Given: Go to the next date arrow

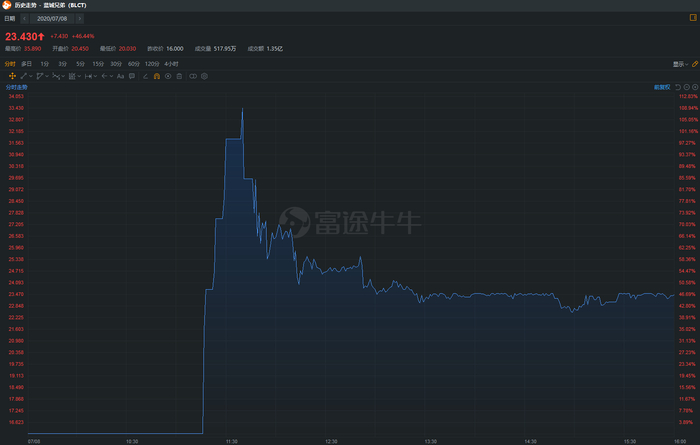Looking at the screenshot, I should tap(79, 18).
